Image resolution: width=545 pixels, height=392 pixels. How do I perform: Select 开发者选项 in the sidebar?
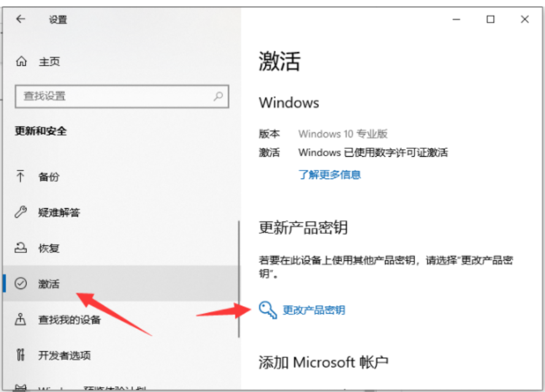tap(121, 355)
